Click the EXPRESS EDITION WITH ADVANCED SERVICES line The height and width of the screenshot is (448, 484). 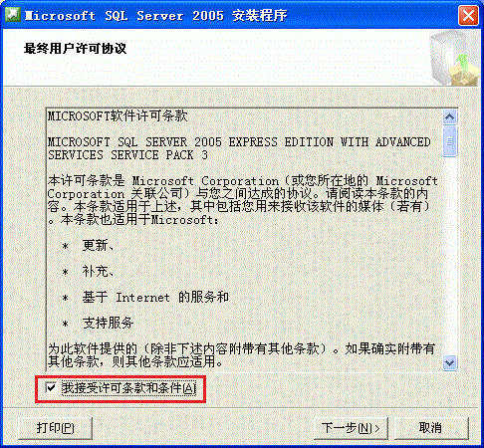pos(239,148)
